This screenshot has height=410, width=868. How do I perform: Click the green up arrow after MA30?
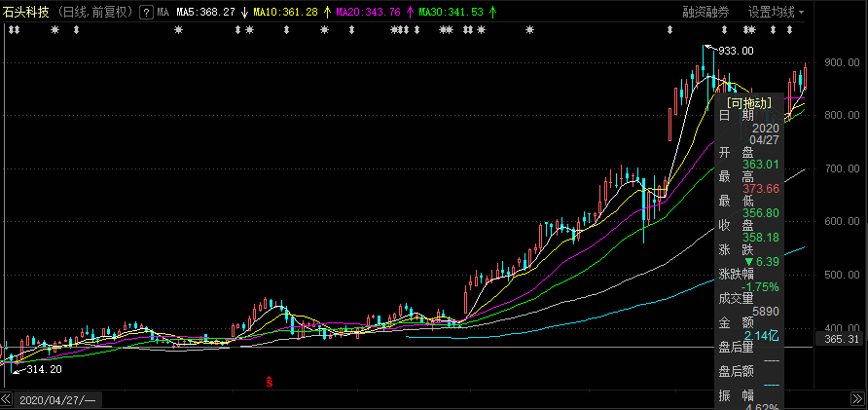click(x=492, y=11)
